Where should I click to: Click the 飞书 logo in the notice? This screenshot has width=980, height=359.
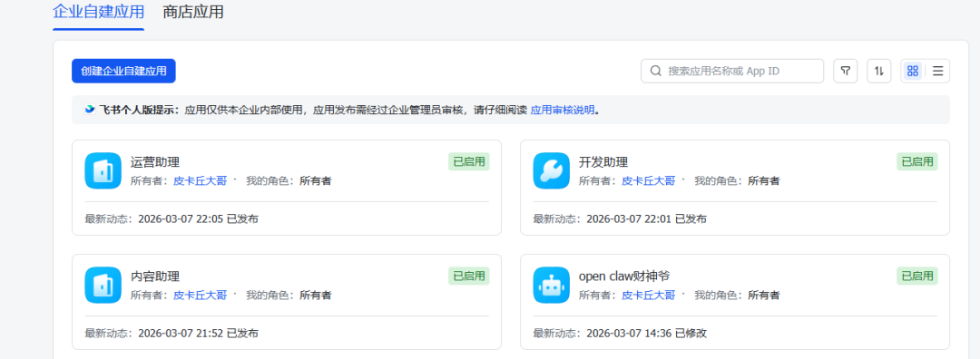[90, 110]
